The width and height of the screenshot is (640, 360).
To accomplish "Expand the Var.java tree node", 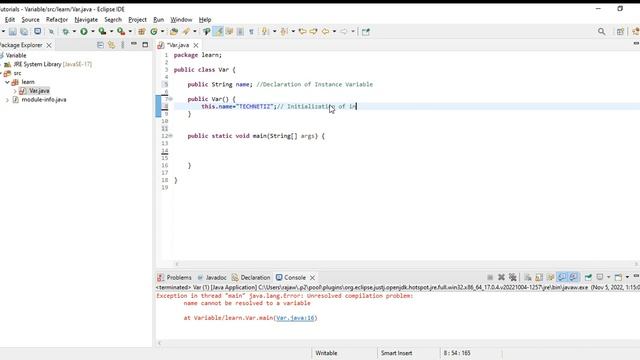I will pyautogui.click(x=15, y=91).
